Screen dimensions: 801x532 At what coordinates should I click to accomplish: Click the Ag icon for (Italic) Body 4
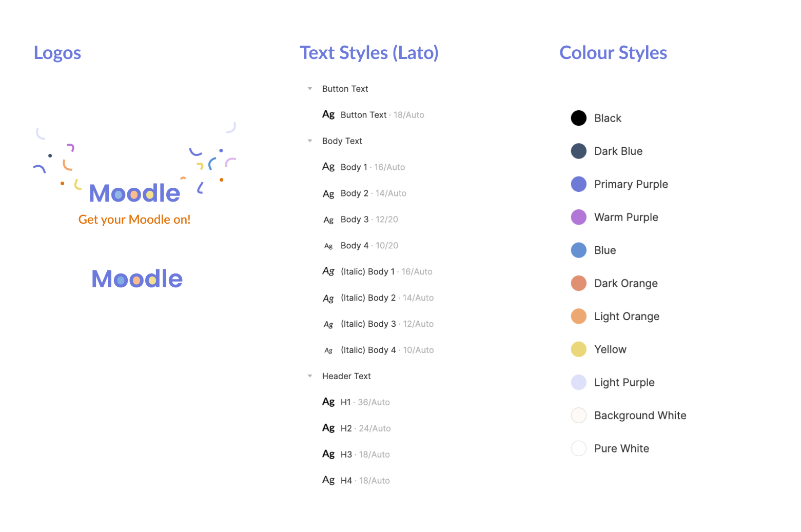[x=328, y=350]
